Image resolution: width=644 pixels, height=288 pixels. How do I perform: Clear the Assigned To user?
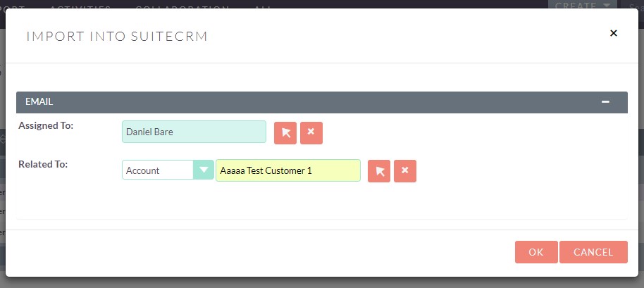coord(311,132)
